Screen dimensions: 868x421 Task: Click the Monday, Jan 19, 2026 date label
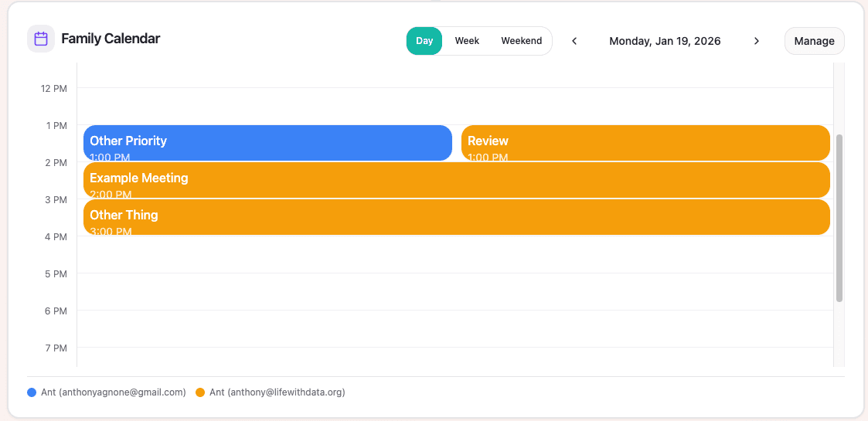pyautogui.click(x=665, y=41)
